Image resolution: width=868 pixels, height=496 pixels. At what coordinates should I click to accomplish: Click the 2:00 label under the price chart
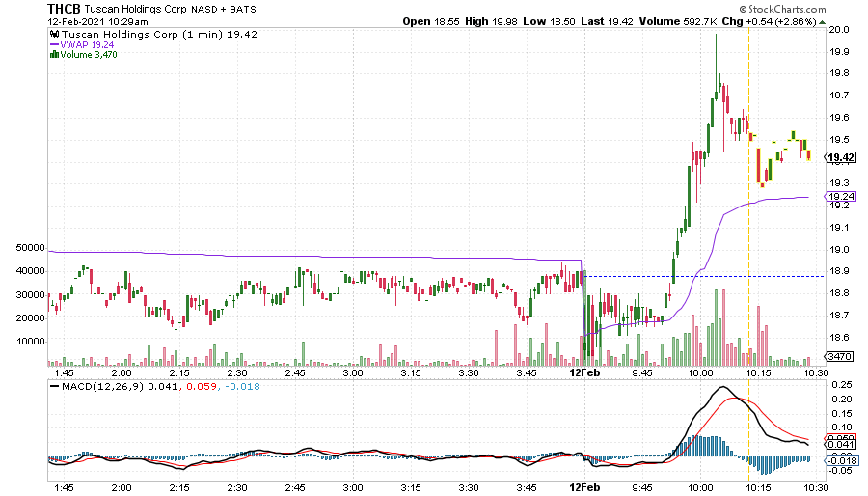(122, 373)
